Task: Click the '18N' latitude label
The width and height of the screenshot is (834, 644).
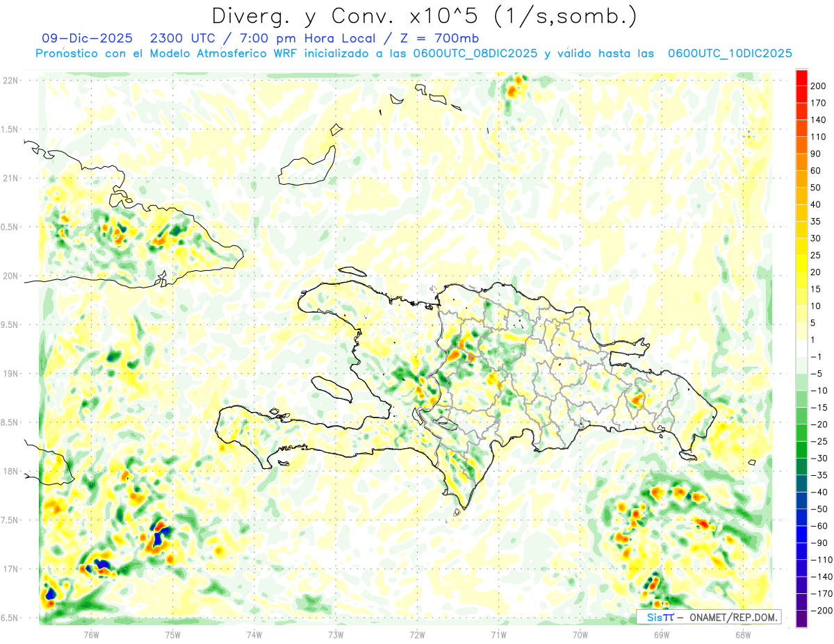Action: coord(10,472)
